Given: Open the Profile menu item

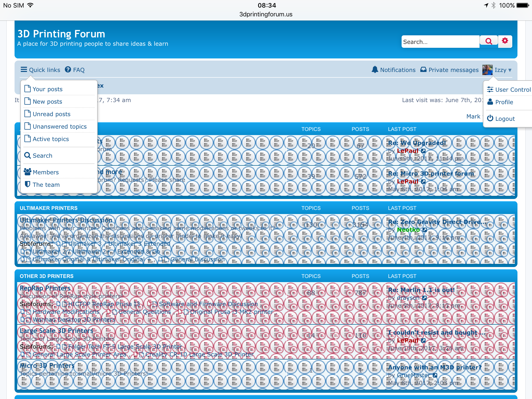Looking at the screenshot, I should click(x=504, y=102).
